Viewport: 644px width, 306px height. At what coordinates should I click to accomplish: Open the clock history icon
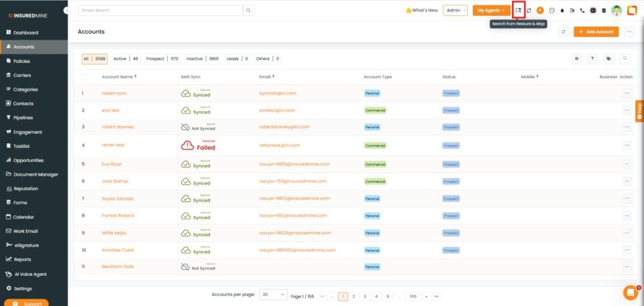coord(552,11)
